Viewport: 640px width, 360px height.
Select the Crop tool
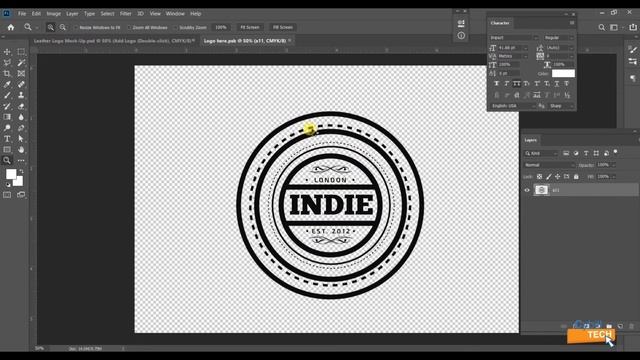[x=7, y=73]
